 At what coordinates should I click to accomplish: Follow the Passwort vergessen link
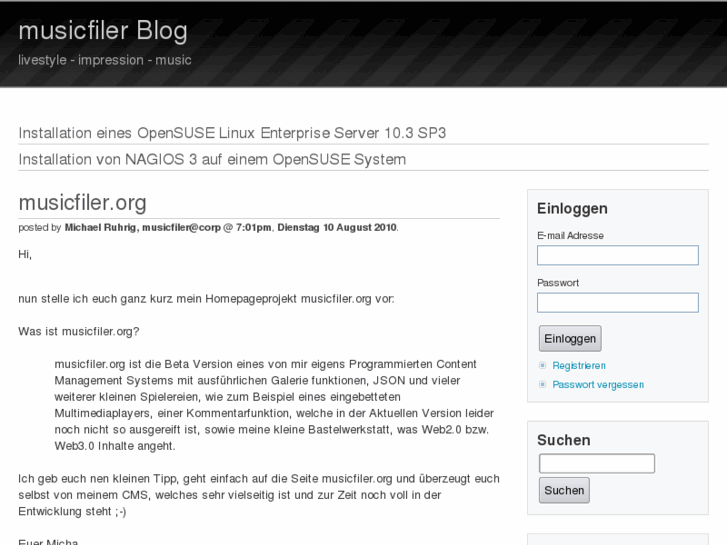pyautogui.click(x=598, y=385)
